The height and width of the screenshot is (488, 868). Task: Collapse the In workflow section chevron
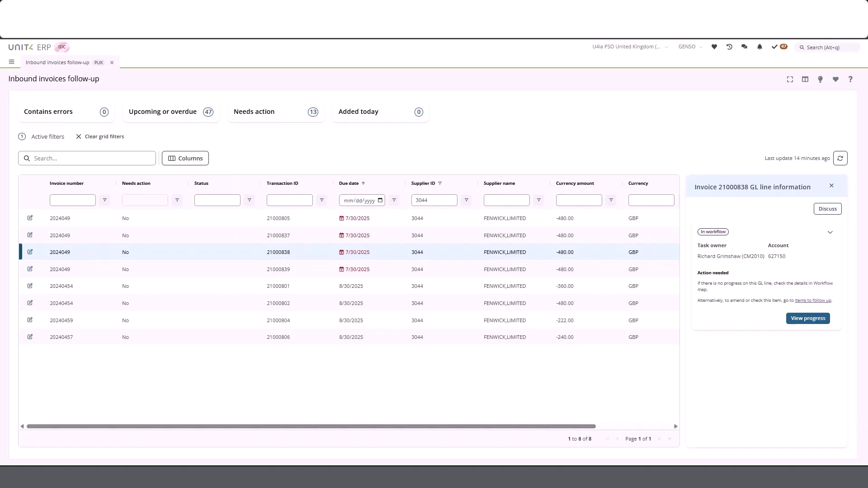[x=830, y=232]
